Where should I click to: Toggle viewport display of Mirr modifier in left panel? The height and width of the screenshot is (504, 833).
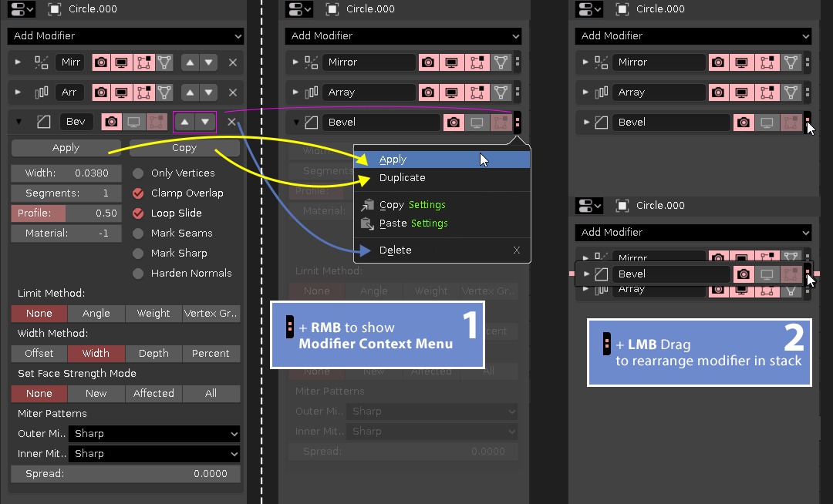(122, 62)
